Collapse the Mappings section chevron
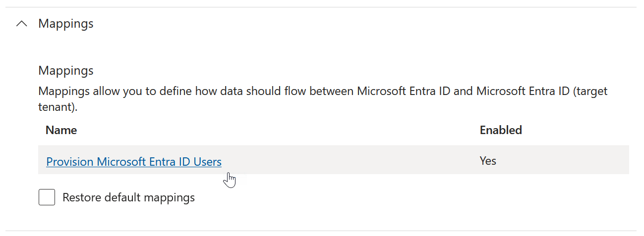Image resolution: width=644 pixels, height=236 pixels. (x=21, y=24)
